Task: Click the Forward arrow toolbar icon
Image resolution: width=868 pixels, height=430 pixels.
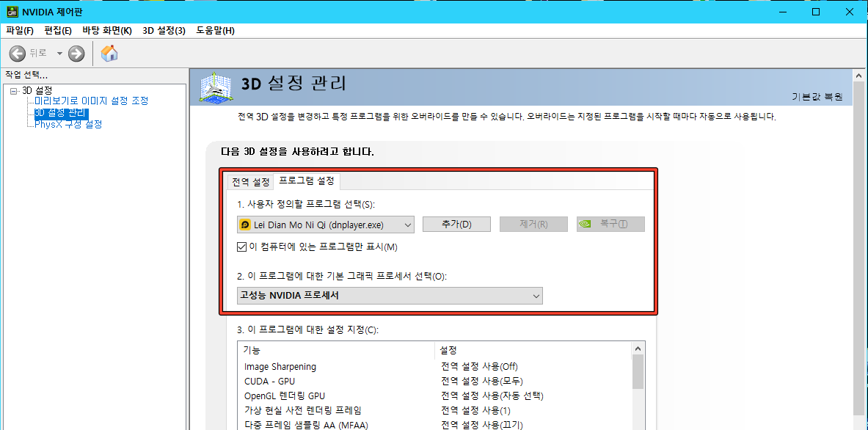Action: point(76,53)
